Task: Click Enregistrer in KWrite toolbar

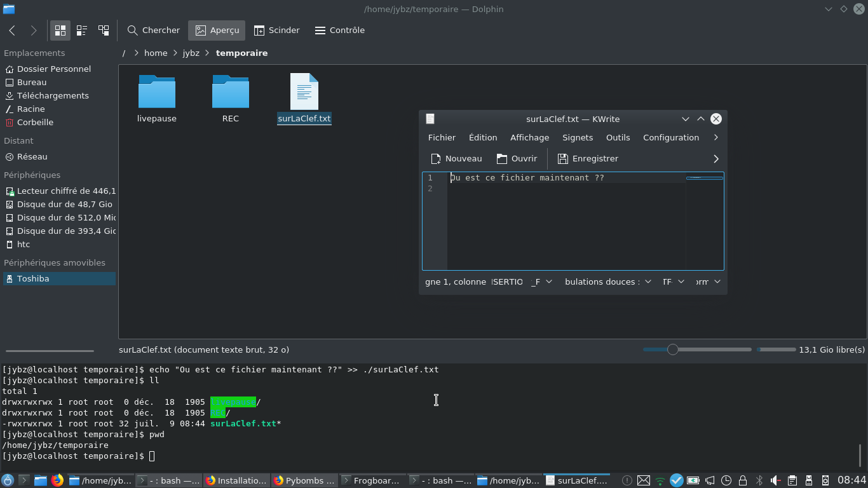Action: pyautogui.click(x=588, y=158)
